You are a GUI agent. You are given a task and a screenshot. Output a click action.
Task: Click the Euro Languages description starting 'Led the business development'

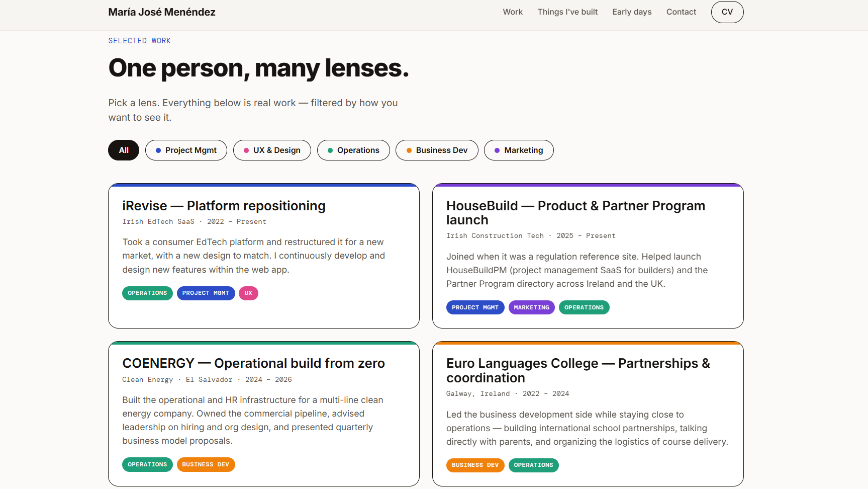click(x=587, y=428)
